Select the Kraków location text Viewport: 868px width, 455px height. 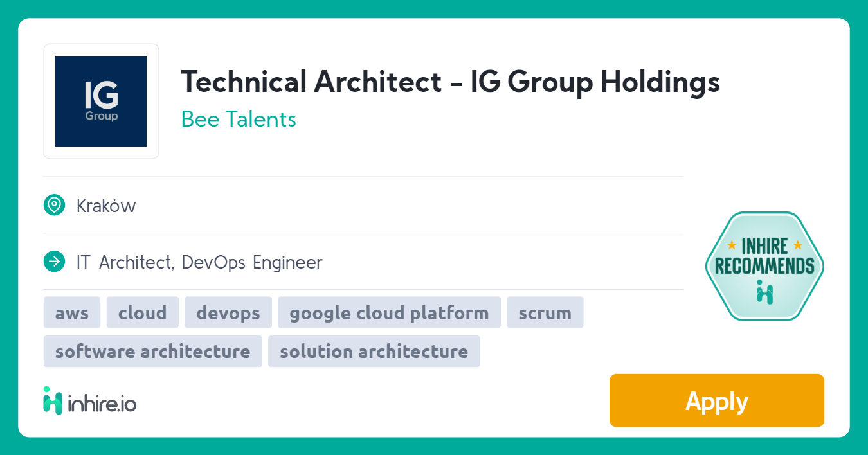click(106, 206)
